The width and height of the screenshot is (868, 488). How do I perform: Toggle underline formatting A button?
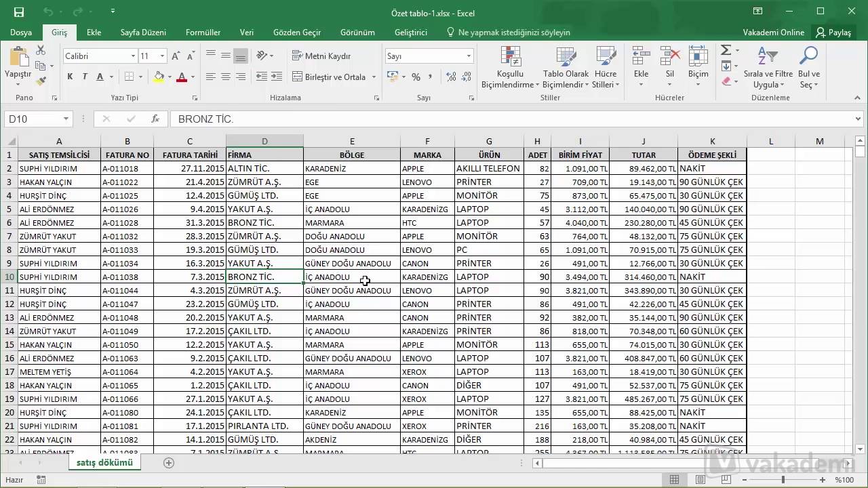pyautogui.click(x=100, y=77)
